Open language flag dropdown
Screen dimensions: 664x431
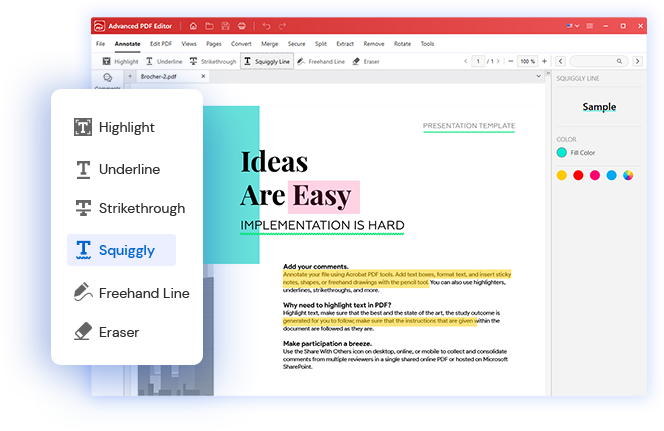(x=573, y=26)
